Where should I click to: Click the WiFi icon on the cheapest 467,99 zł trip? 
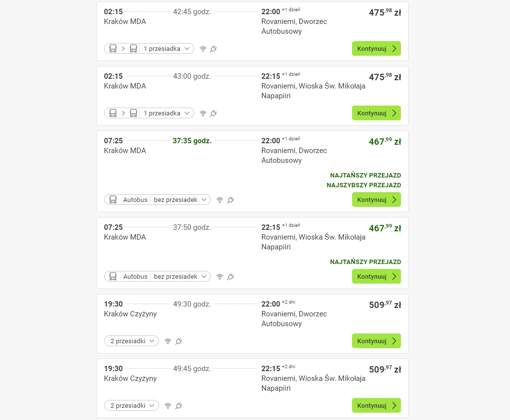coord(220,199)
